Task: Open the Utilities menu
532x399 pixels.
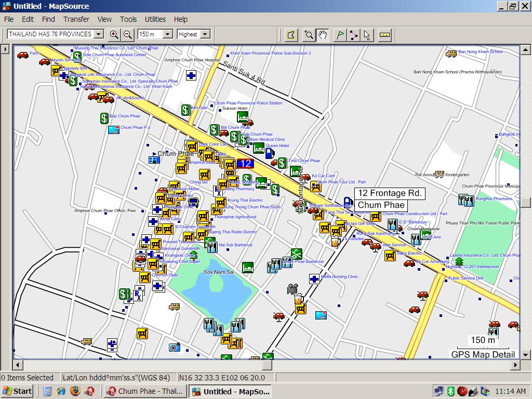Action: [x=155, y=19]
